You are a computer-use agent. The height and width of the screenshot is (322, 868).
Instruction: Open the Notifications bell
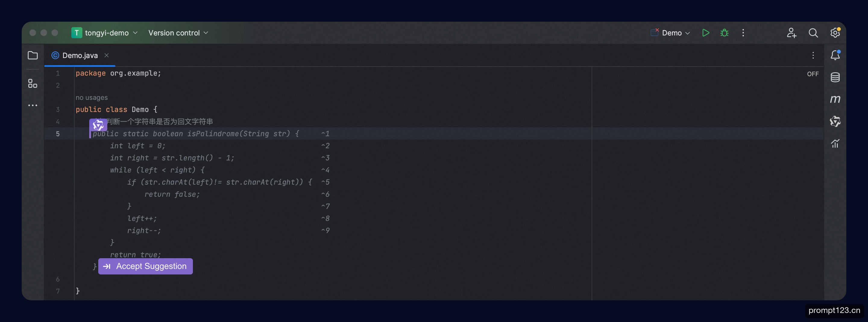(x=835, y=55)
